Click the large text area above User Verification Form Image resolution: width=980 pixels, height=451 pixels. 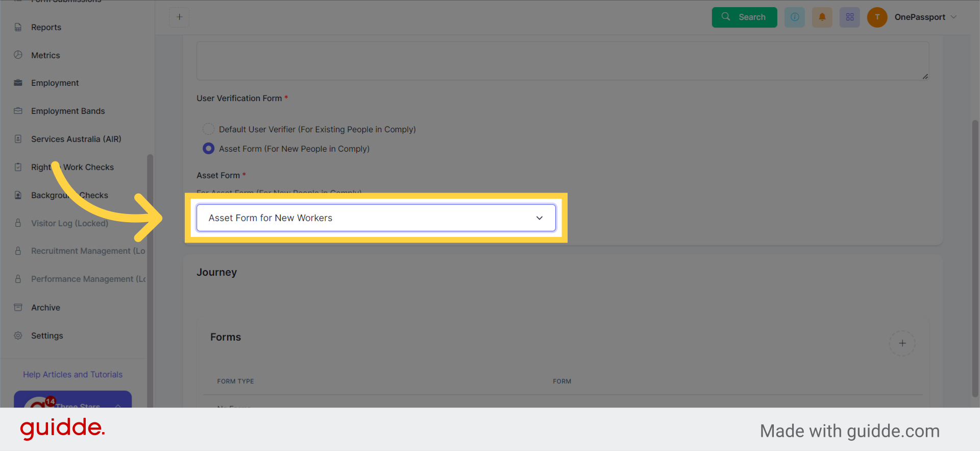coord(562,61)
